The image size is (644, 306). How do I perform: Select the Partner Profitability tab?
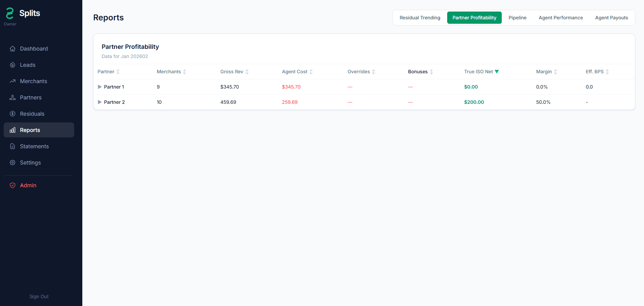pyautogui.click(x=474, y=18)
